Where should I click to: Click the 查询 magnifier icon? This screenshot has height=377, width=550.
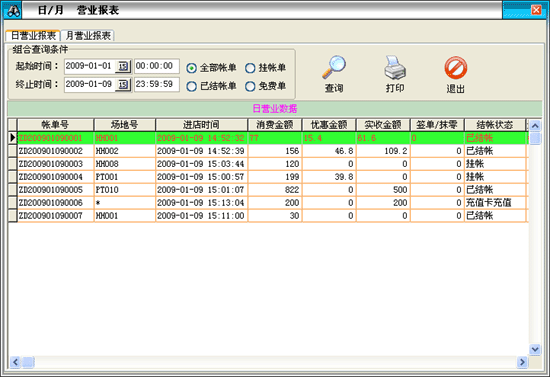tap(334, 67)
